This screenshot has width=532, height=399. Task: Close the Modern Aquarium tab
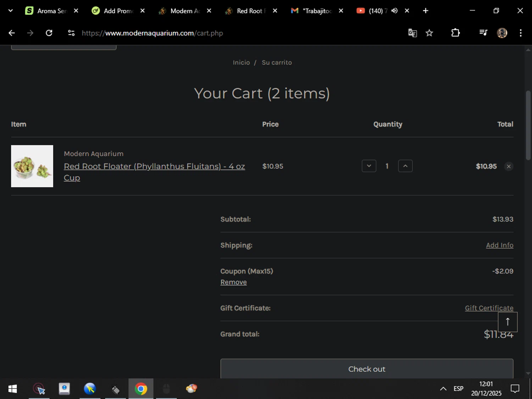click(209, 11)
